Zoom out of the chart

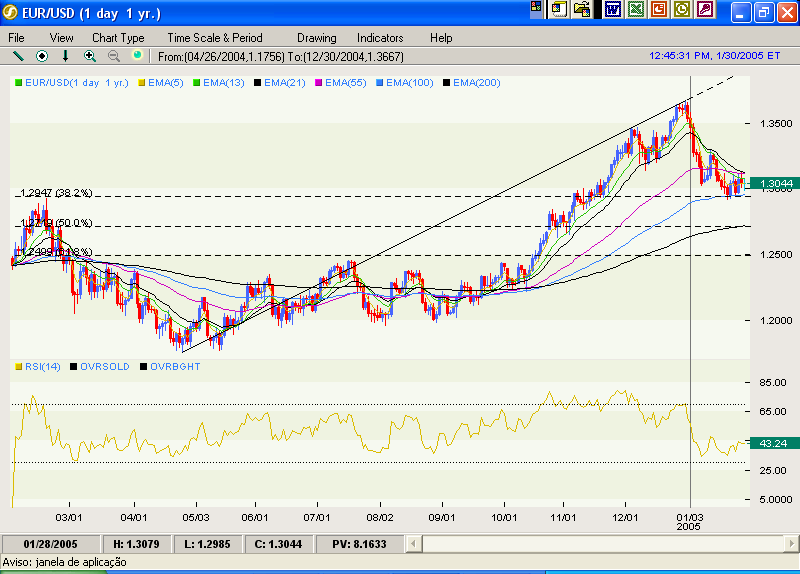click(113, 56)
